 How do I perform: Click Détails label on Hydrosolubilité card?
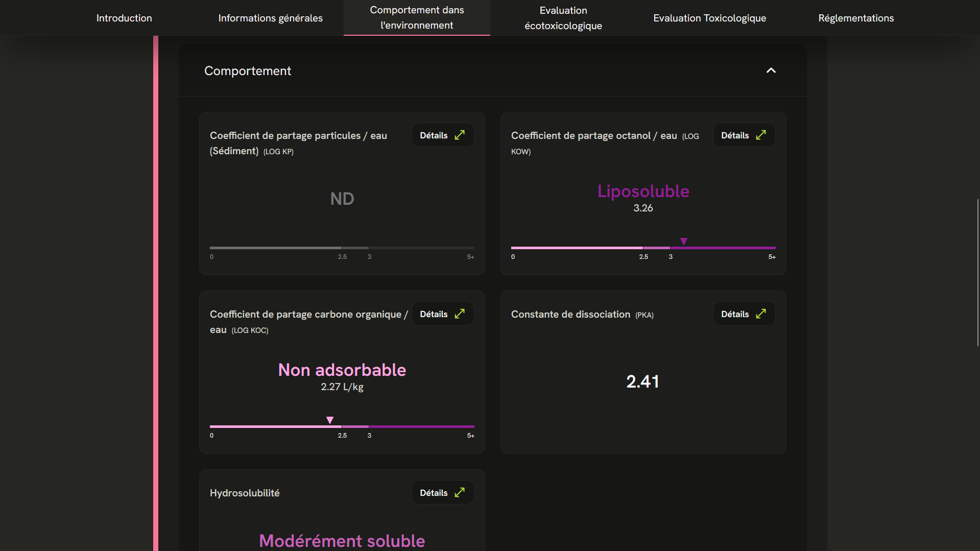[x=434, y=493]
